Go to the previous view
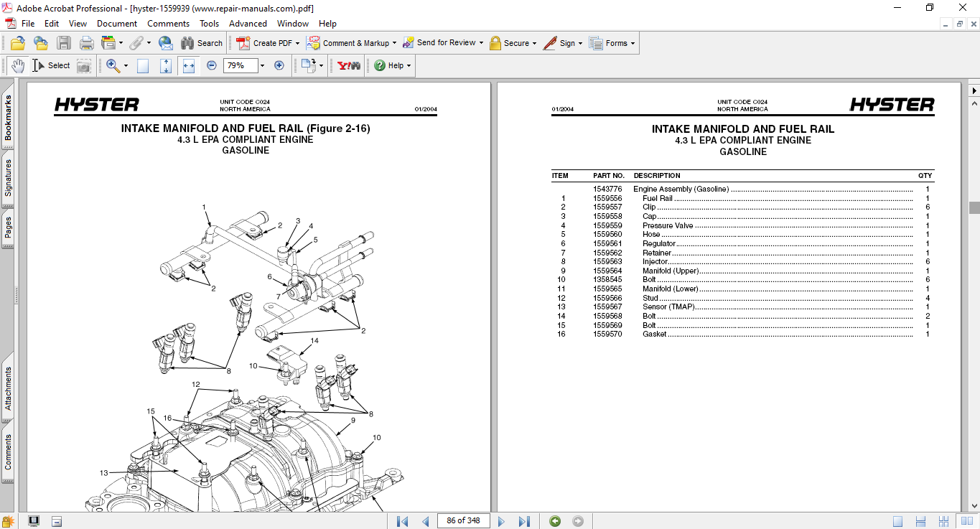This screenshot has width=980, height=529. (x=554, y=520)
